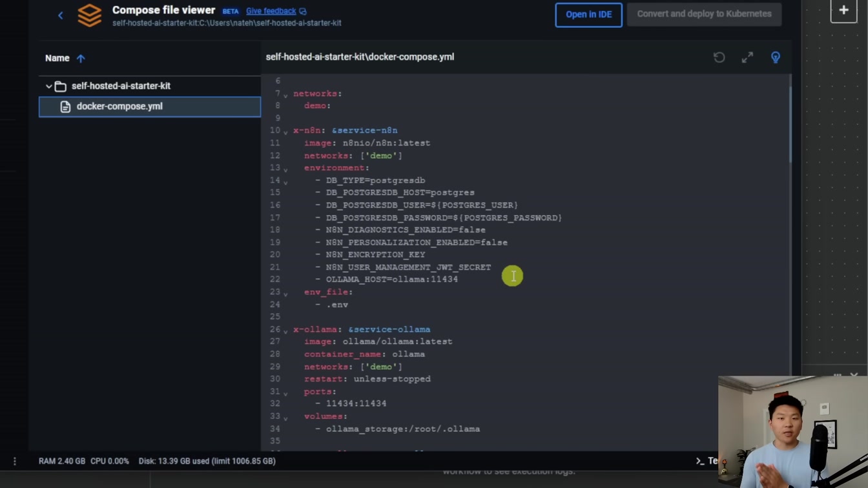Click the RAM 2.40 GB status entry
Screen dimensions: 868x488
coord(62,461)
